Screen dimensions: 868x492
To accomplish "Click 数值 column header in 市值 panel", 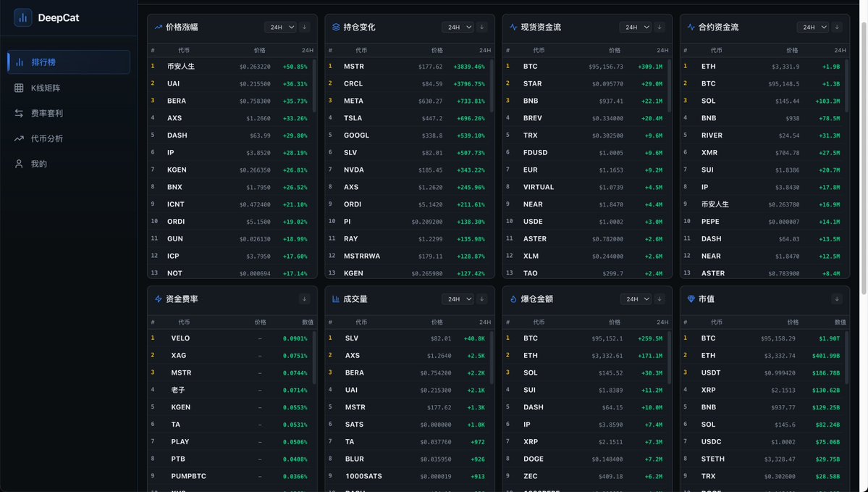I will pyautogui.click(x=840, y=322).
